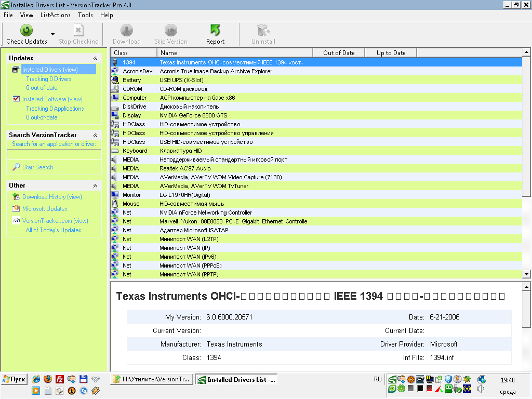Click the RU language indicator

pyautogui.click(x=378, y=379)
